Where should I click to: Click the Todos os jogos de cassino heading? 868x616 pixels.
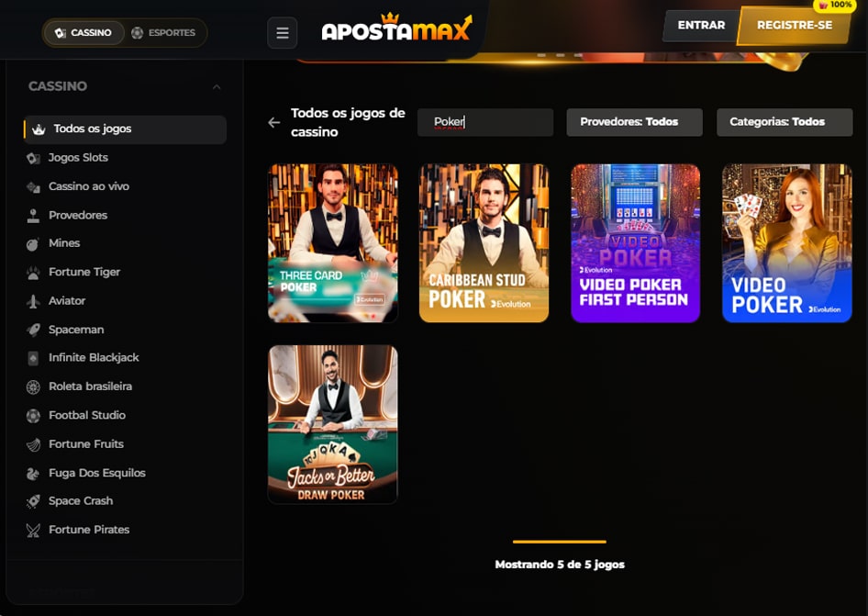point(348,122)
